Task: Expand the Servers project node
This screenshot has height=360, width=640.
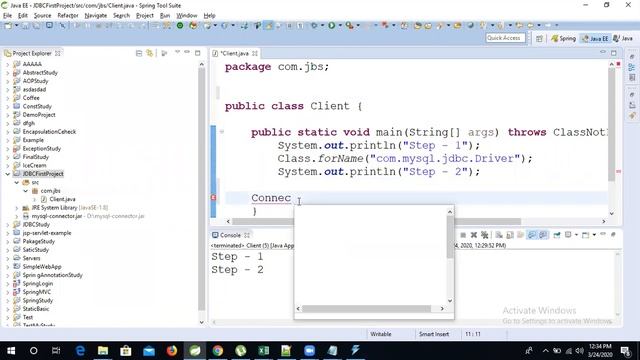Action: [7, 258]
